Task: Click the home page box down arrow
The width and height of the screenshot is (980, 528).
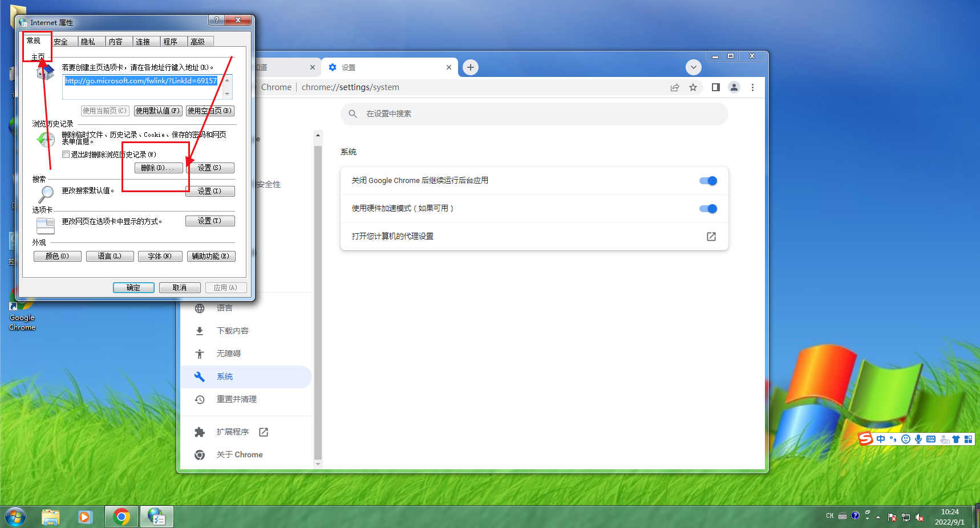Action: pyautogui.click(x=228, y=94)
